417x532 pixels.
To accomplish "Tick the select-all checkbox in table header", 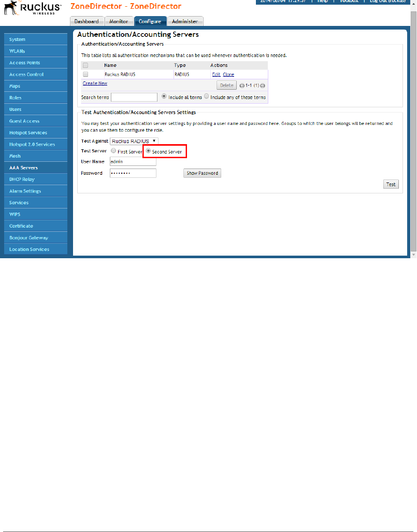I will tap(85, 65).
